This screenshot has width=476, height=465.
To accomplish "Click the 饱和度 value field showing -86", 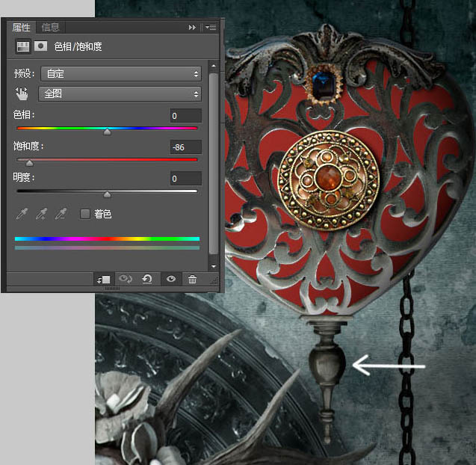I will click(186, 147).
